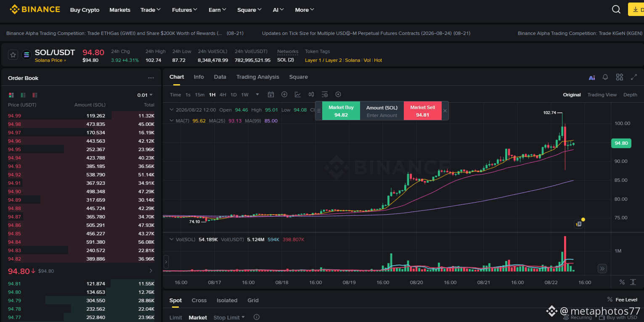Click the hexagon chart settings icon

pyautogui.click(x=338, y=95)
